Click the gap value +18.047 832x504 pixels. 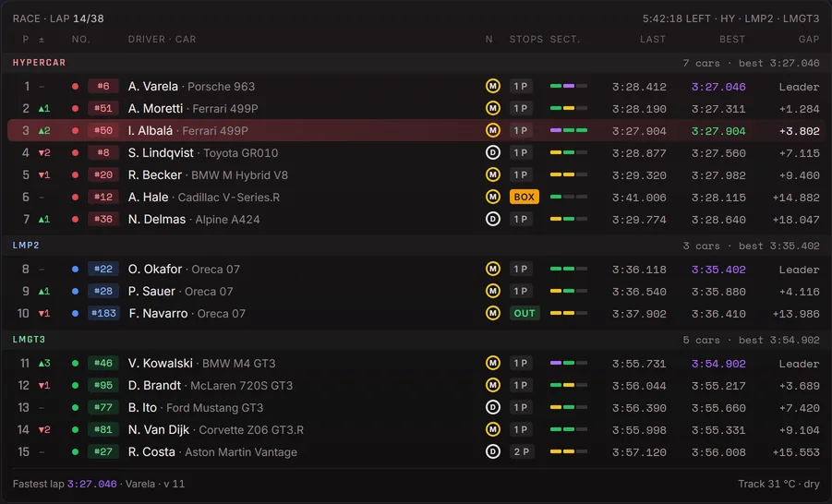[796, 220]
